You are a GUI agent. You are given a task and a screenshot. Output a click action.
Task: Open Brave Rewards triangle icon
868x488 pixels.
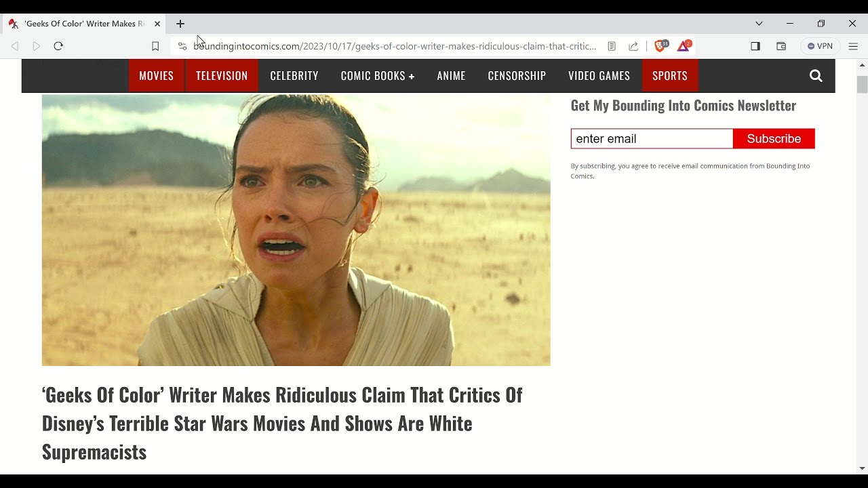684,46
